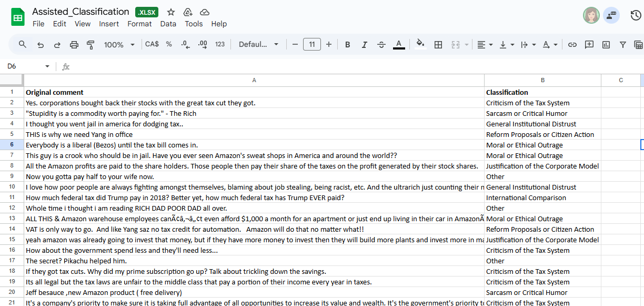Format as percent
Viewport: 644px width, 306px height.
point(169,44)
